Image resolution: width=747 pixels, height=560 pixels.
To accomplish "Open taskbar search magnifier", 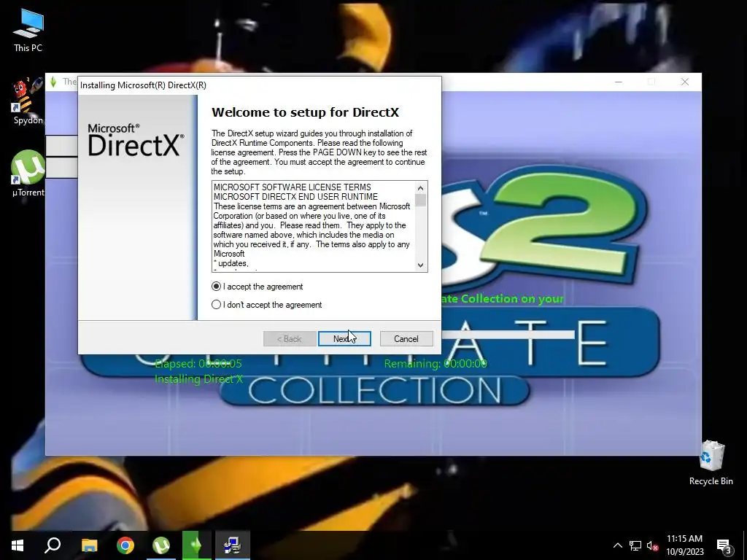I will tap(53, 545).
